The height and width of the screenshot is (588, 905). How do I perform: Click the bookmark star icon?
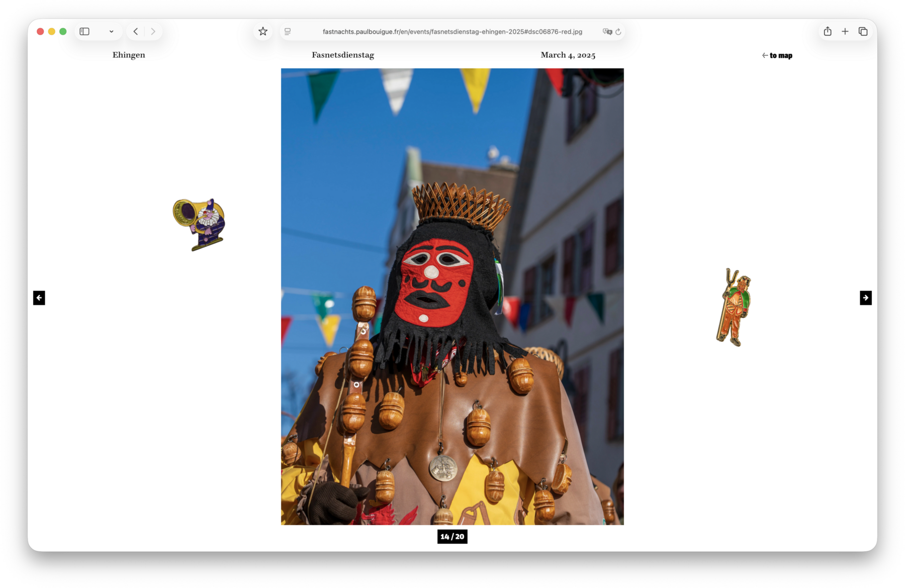[x=262, y=32]
